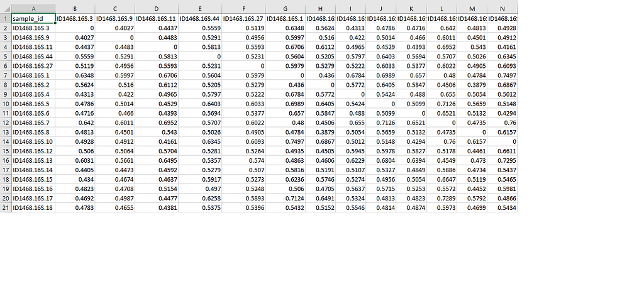Click ID1468.16S.6 in column A
Viewport: 644px width, 296px height.
click(x=33, y=113)
